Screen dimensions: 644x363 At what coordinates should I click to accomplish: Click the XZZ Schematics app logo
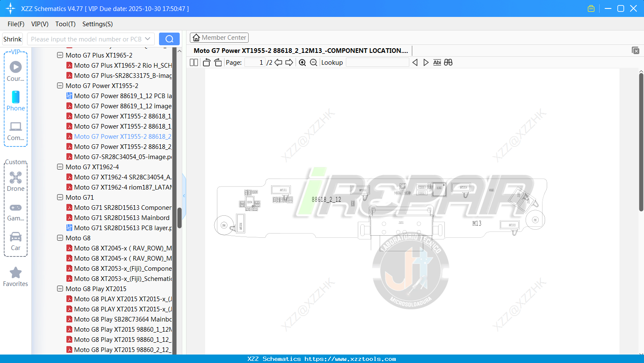11,8
